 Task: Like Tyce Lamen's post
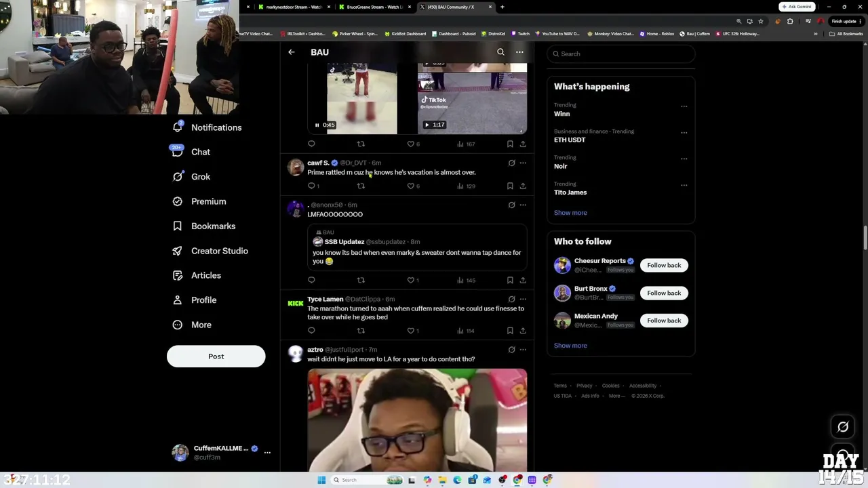click(x=410, y=331)
